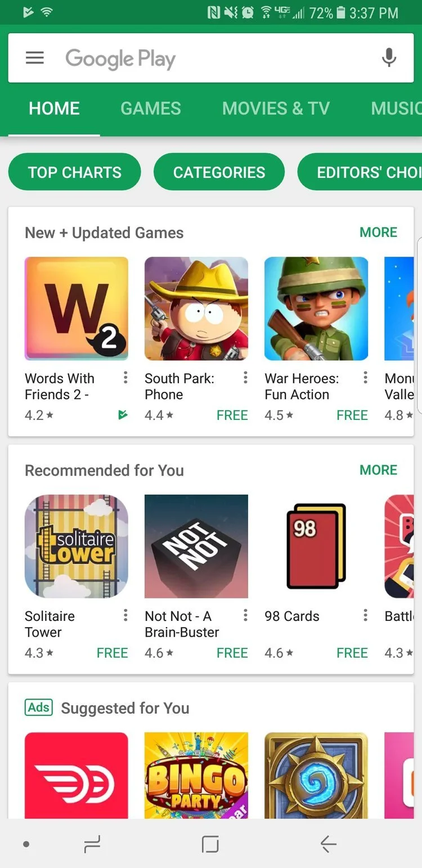The image size is (422, 868).
Task: Focus the Google Play search field
Action: click(211, 58)
